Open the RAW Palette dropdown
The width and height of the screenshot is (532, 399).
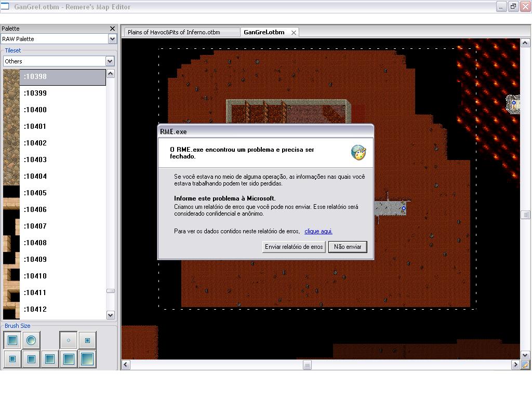pyautogui.click(x=112, y=39)
